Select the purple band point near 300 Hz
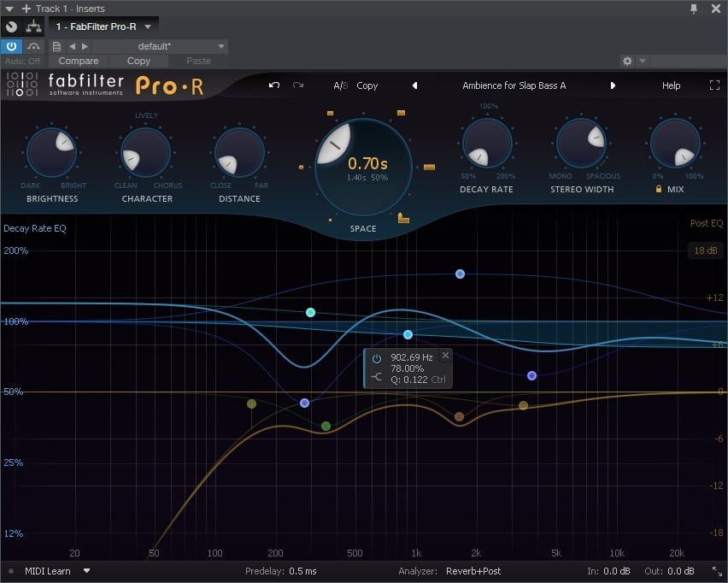This screenshot has height=583, width=728. pyautogui.click(x=304, y=403)
